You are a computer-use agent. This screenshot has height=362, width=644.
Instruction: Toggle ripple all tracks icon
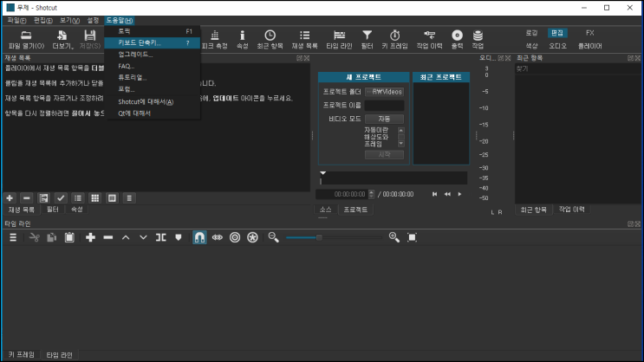pos(252,237)
